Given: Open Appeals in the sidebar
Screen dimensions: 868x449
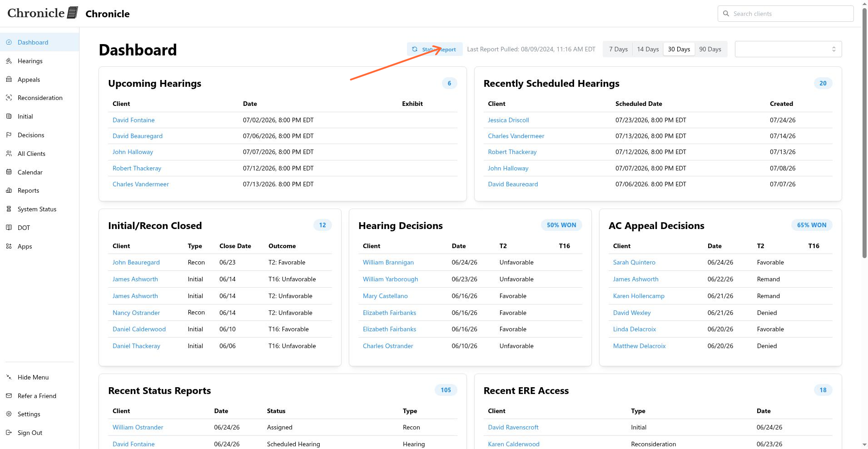Looking at the screenshot, I should 40,80.
